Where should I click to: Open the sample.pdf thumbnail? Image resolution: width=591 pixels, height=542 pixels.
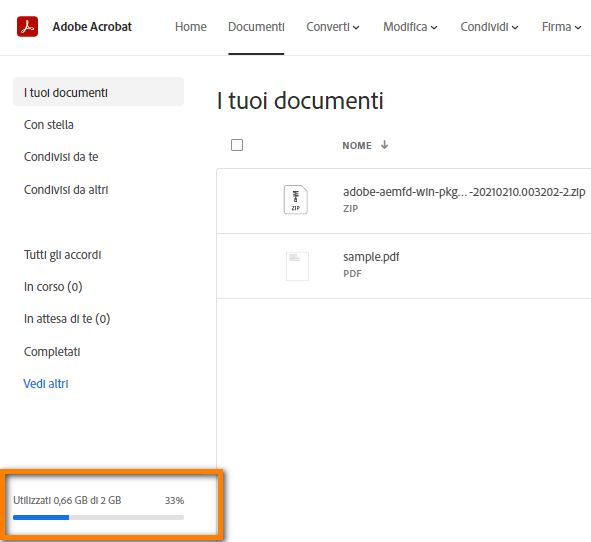click(297, 266)
